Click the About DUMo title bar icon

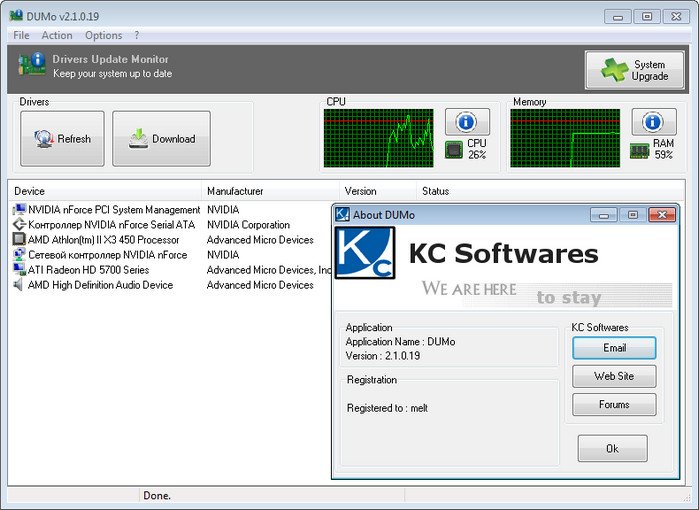click(x=342, y=214)
